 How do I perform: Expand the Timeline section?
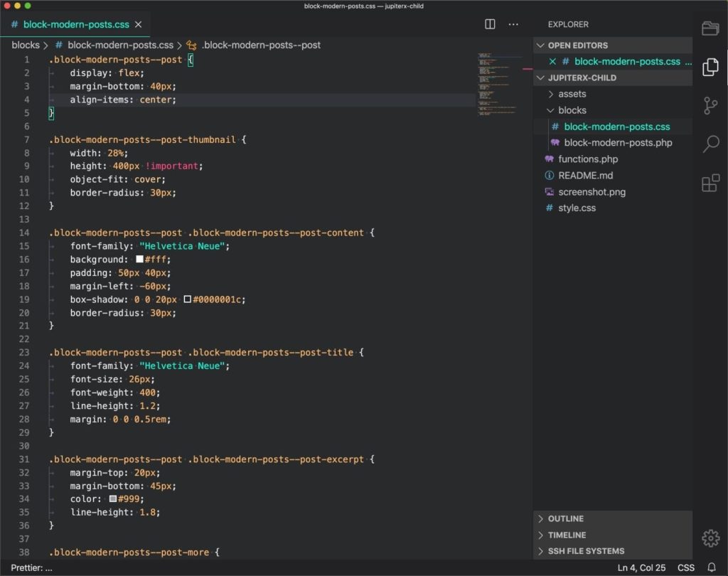coord(567,535)
